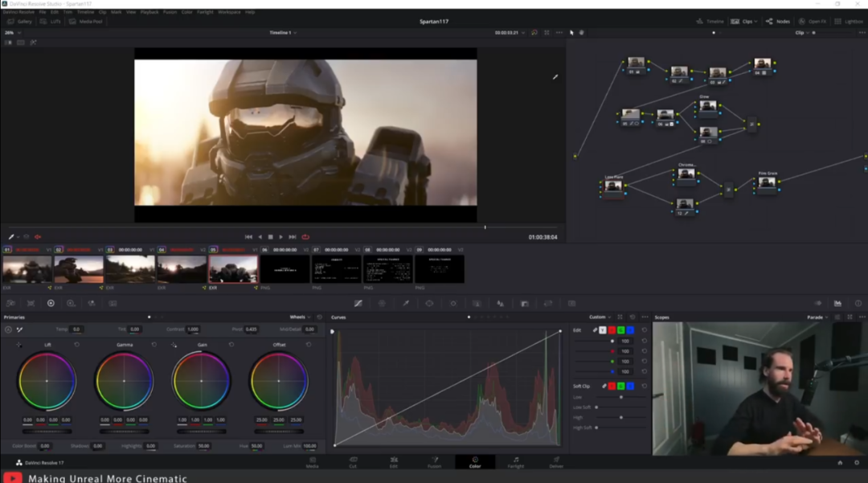Screen dimensions: 868x483
Task: Toggle loop playback in viewer
Action: (305, 237)
